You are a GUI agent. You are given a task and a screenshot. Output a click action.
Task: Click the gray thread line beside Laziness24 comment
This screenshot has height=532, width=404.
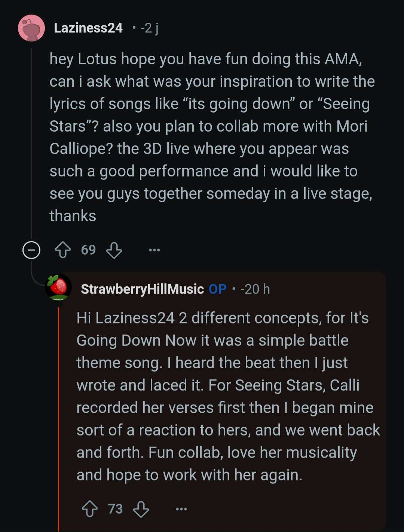click(31, 142)
